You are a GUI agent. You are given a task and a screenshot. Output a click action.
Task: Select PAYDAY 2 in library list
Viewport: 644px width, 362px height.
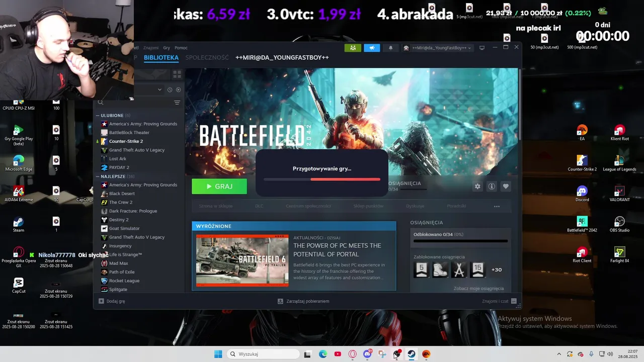point(119,167)
